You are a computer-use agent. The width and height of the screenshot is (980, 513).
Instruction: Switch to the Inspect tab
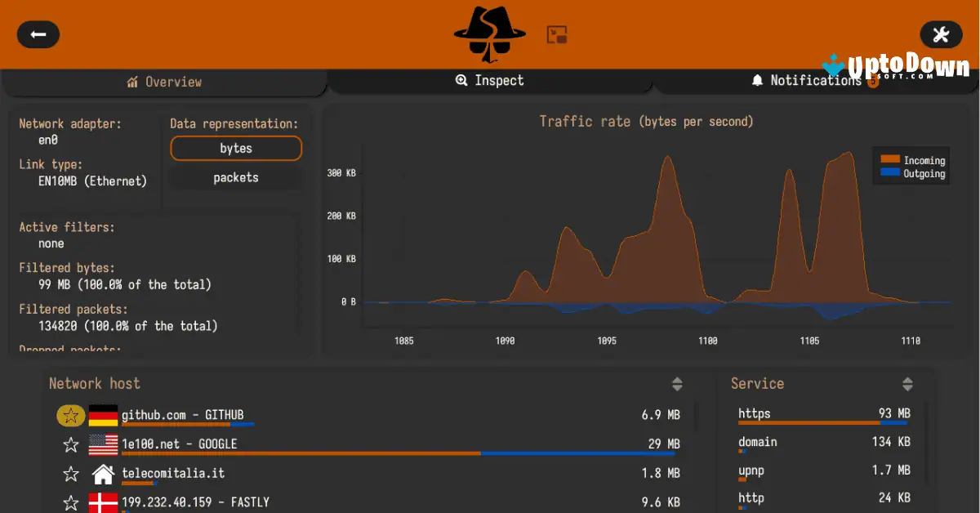coord(490,80)
